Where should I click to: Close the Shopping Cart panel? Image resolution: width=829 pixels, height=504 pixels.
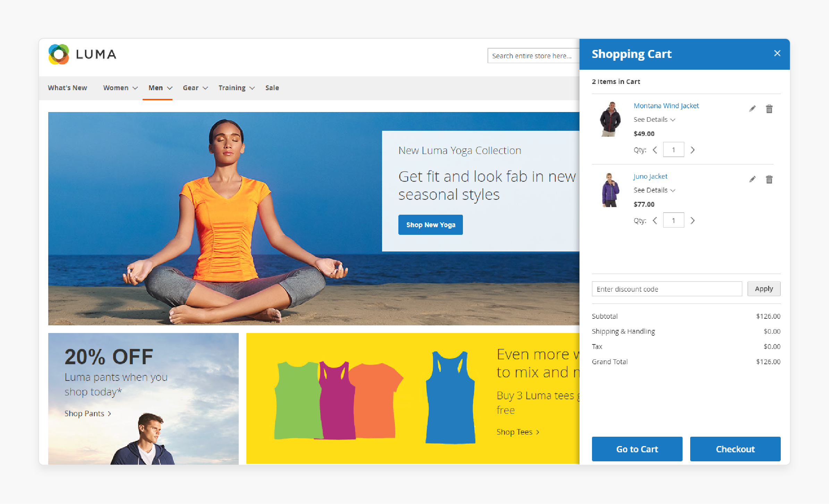point(777,53)
